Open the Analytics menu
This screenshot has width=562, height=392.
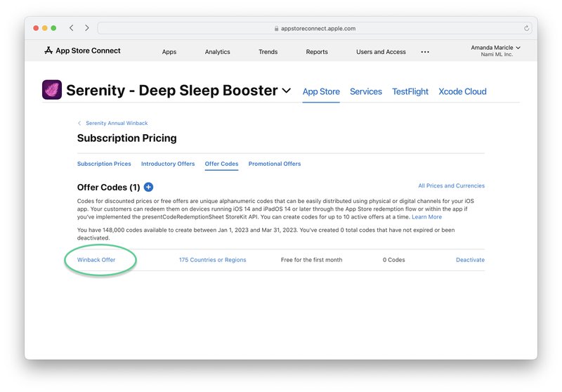point(218,52)
